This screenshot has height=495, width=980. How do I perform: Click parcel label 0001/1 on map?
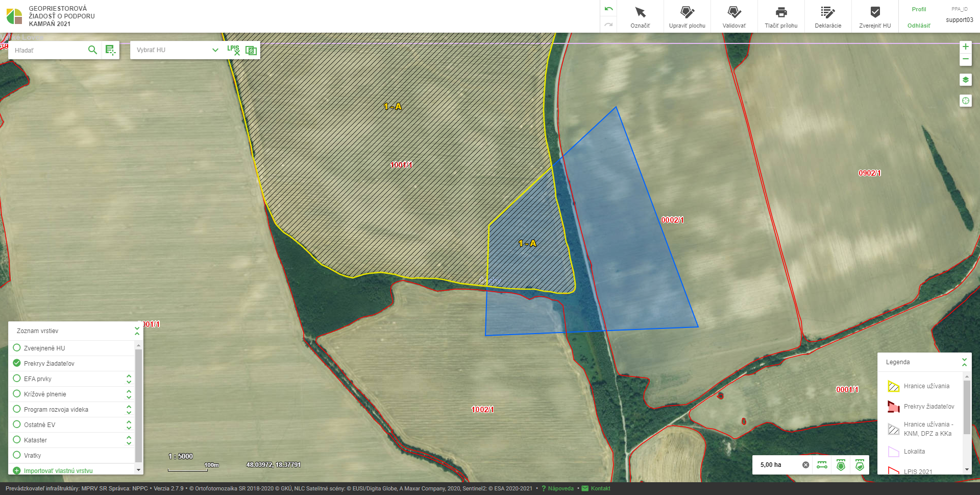click(847, 390)
